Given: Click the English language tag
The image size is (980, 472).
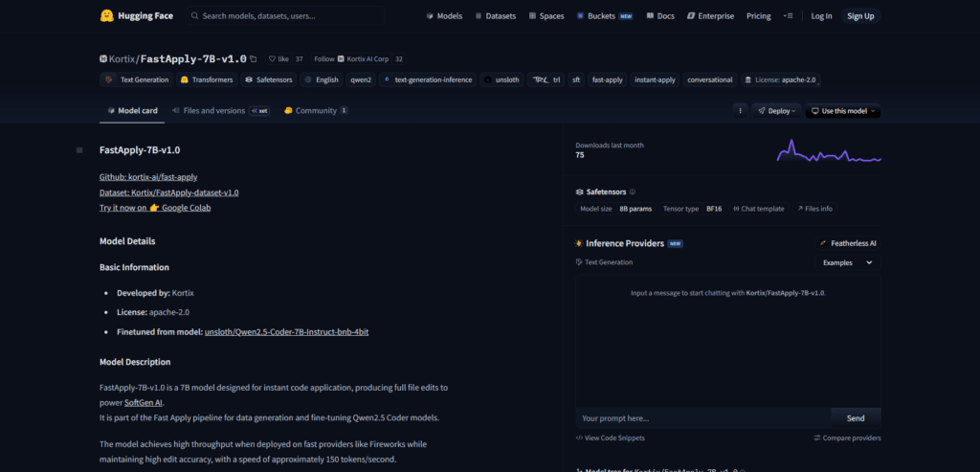Looking at the screenshot, I should coord(322,79).
